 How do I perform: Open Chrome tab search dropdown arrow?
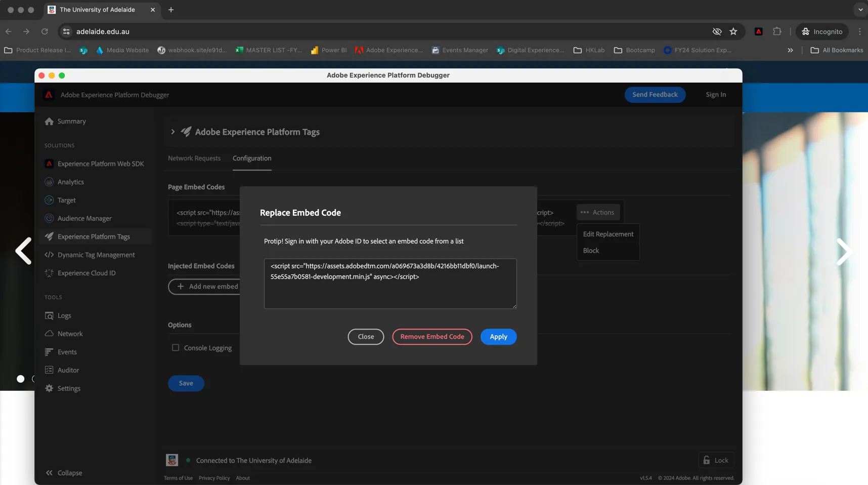860,10
